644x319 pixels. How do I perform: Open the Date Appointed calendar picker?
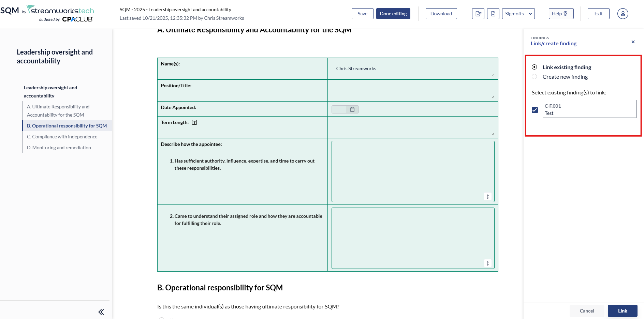352,109
